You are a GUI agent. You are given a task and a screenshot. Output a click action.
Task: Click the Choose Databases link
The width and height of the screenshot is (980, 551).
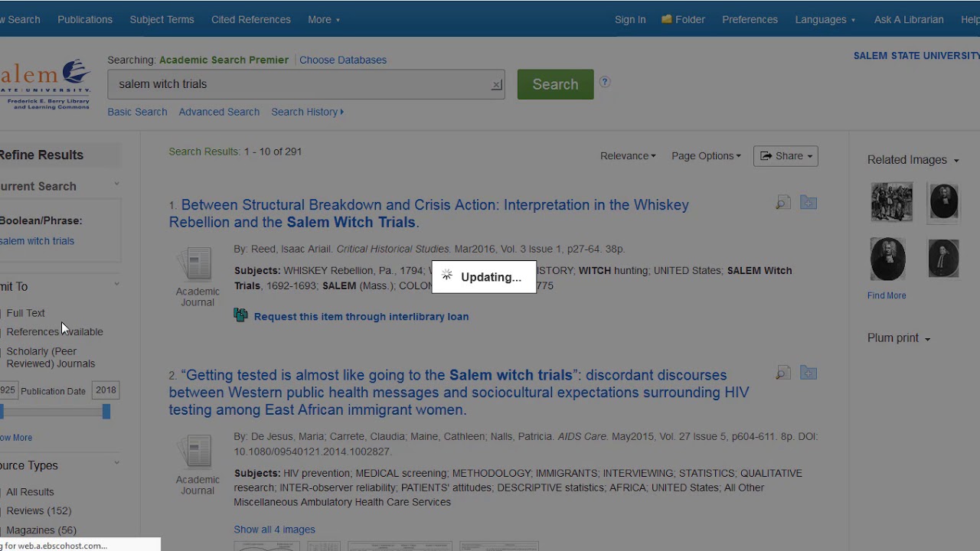point(343,60)
